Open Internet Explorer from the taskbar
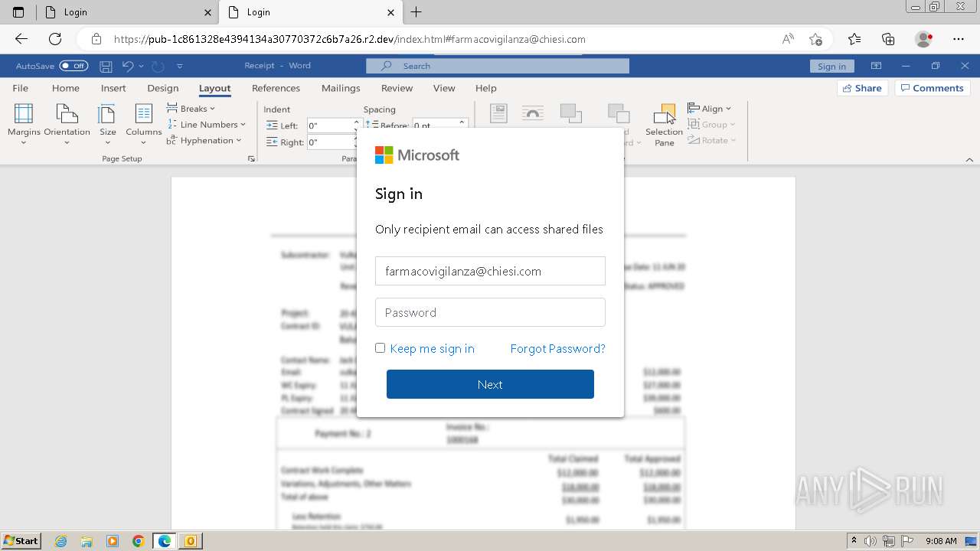This screenshot has width=980, height=551. pyautogui.click(x=61, y=541)
